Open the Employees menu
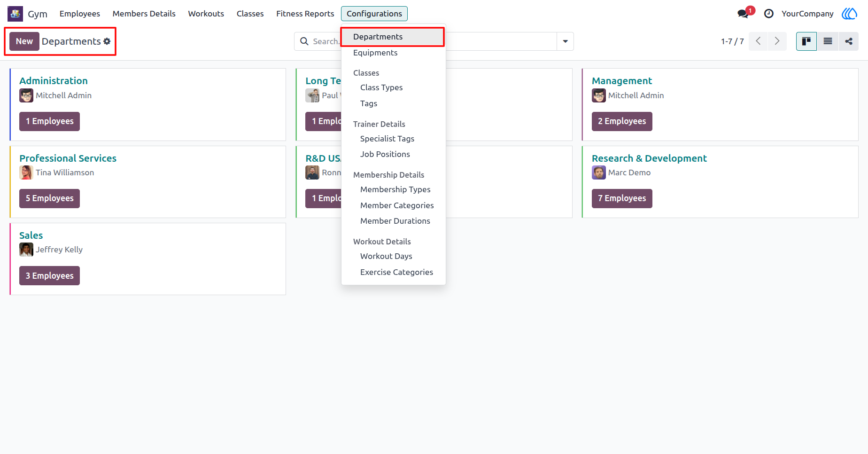This screenshot has height=454, width=868. click(x=80, y=14)
